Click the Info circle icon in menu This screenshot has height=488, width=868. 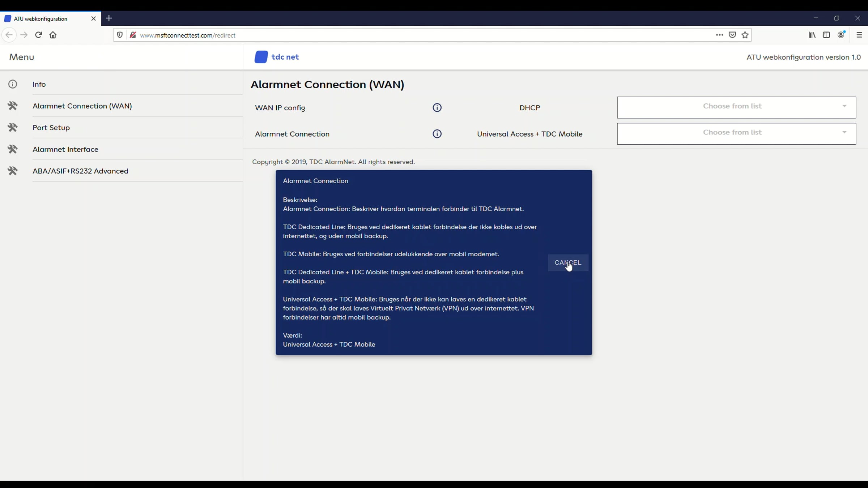pos(13,84)
